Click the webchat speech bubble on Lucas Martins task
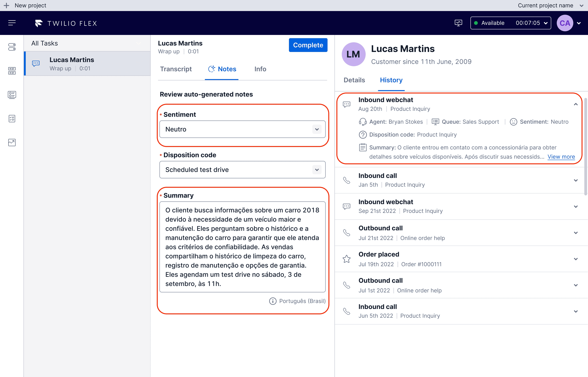The image size is (588, 377). pyautogui.click(x=36, y=64)
